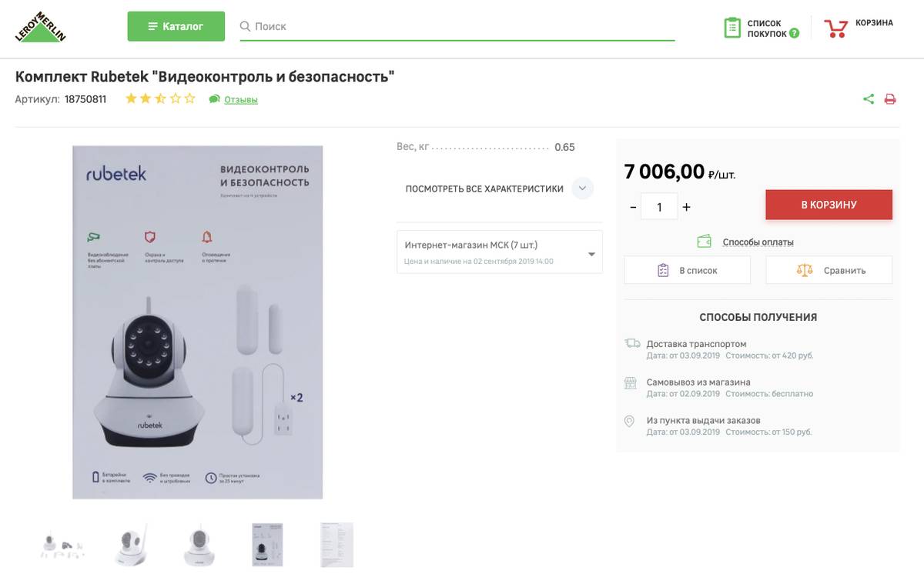Open the shopping list clipboard icon
Screen dimensions: 924x584
click(x=731, y=28)
